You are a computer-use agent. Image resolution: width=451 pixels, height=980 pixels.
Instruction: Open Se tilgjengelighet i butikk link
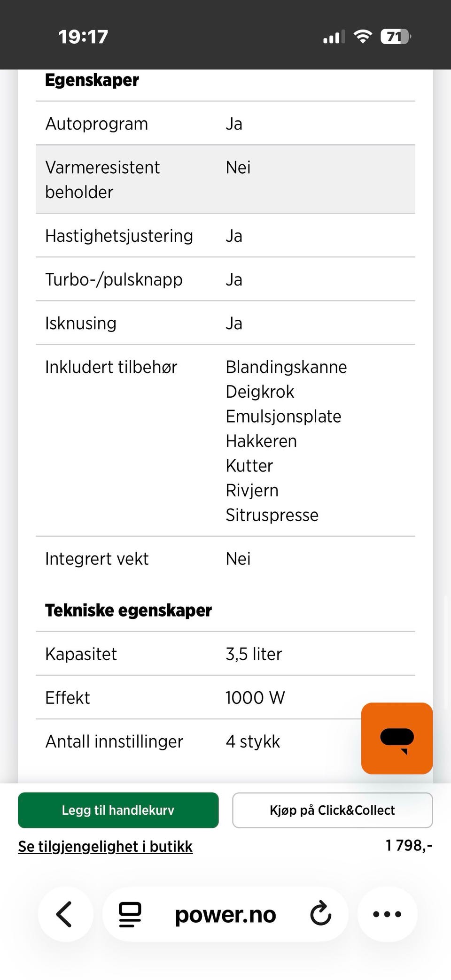click(105, 846)
